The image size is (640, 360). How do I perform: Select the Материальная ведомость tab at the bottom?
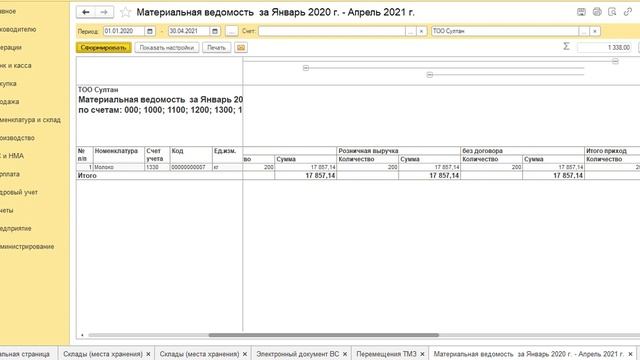pyautogui.click(x=528, y=354)
